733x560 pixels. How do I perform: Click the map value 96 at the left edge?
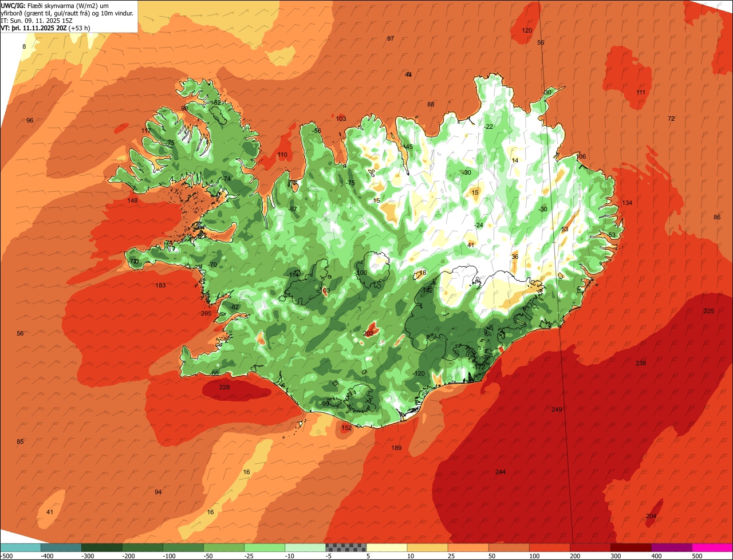tap(30, 120)
